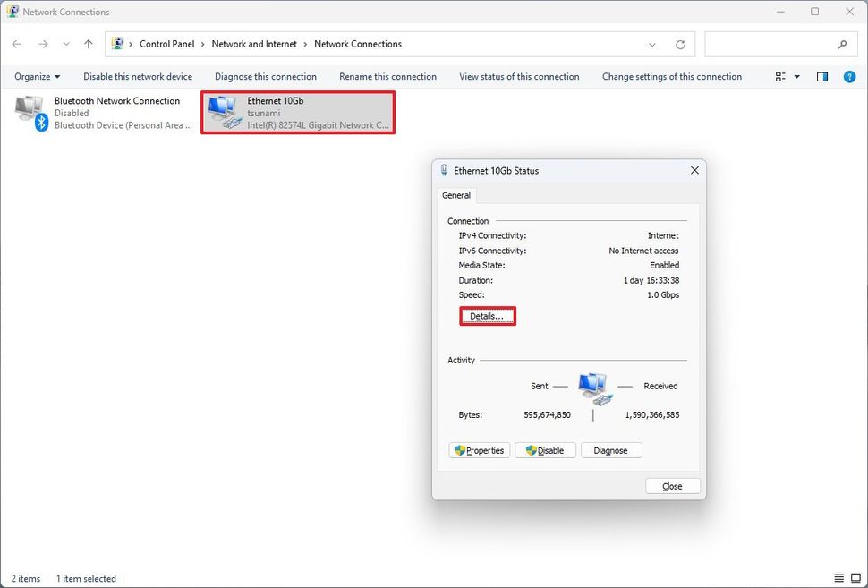The width and height of the screenshot is (868, 588).
Task: Click the search magnifier icon
Action: 842,44
